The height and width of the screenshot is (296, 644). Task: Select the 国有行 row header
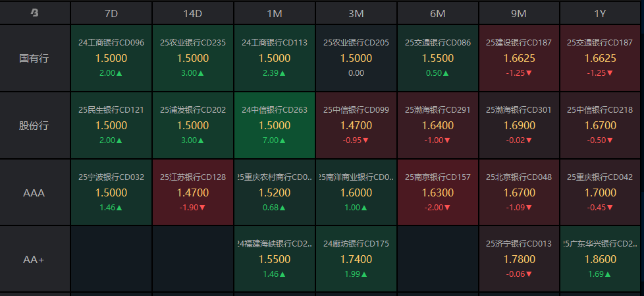[x=35, y=58]
